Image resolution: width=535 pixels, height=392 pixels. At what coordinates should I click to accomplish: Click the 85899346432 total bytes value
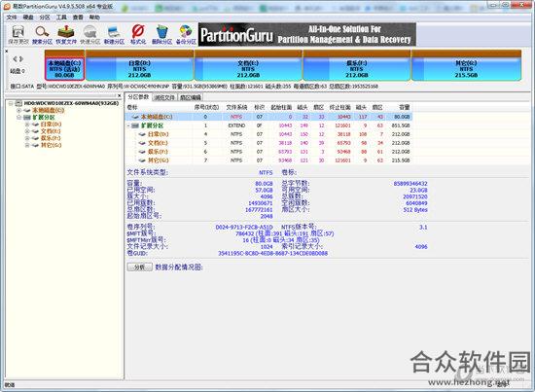pyautogui.click(x=410, y=184)
